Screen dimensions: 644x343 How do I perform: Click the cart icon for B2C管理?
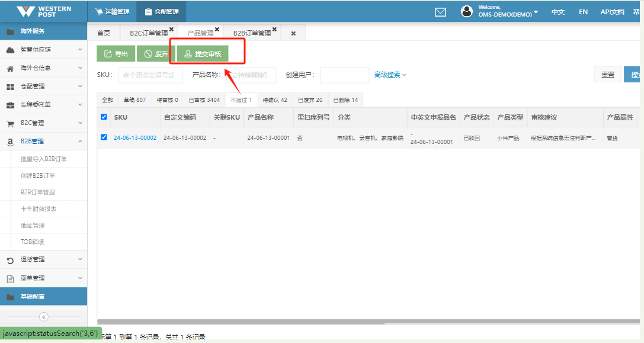[x=10, y=123]
